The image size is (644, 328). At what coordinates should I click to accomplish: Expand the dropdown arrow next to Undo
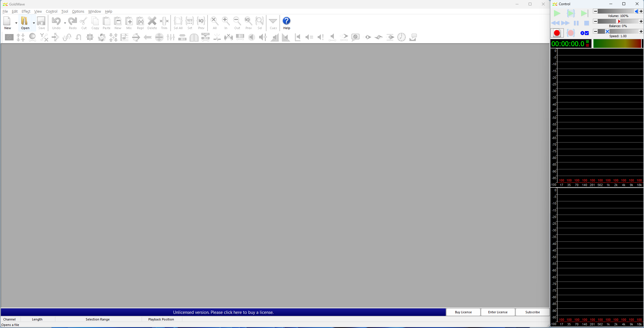click(x=65, y=23)
